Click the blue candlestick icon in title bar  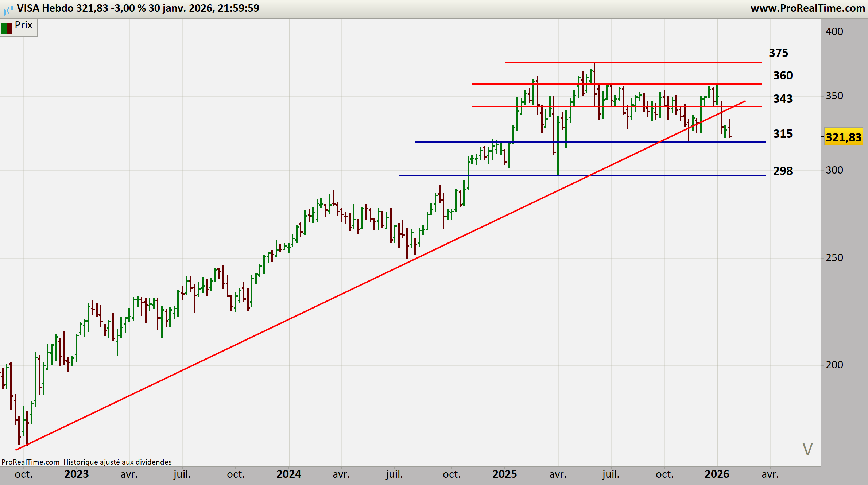click(x=8, y=9)
